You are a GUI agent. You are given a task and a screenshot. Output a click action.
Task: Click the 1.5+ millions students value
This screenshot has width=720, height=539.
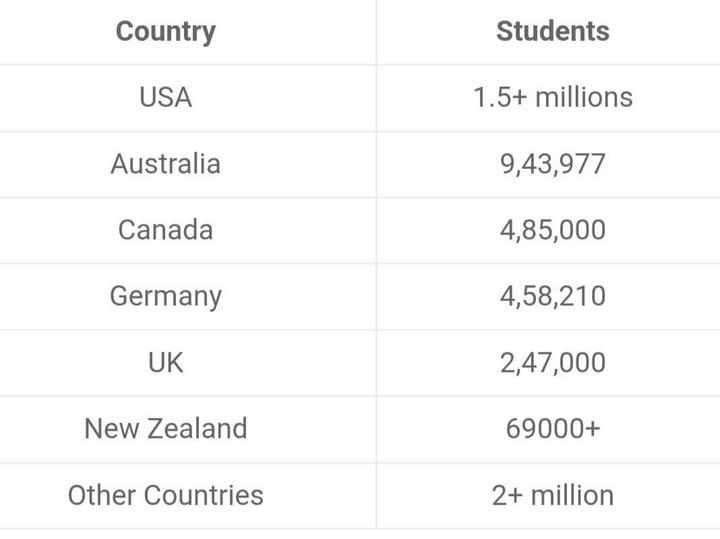(552, 97)
